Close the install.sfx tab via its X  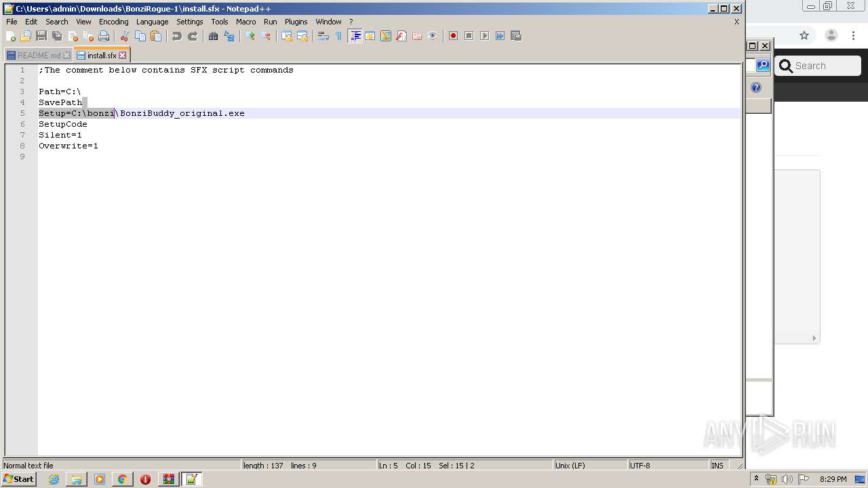(123, 56)
